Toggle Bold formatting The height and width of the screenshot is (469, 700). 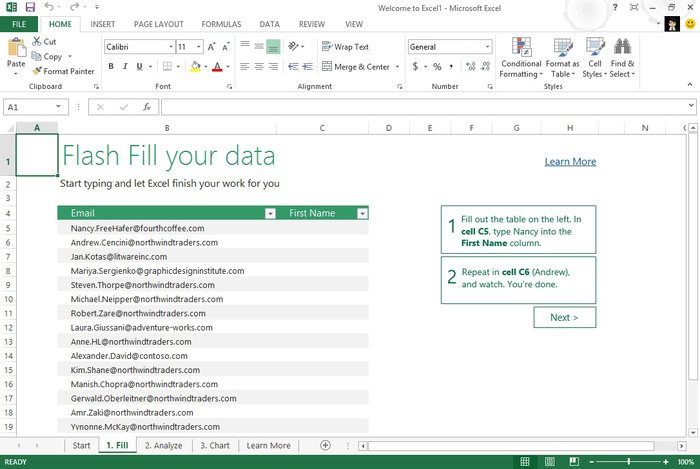[x=111, y=67]
